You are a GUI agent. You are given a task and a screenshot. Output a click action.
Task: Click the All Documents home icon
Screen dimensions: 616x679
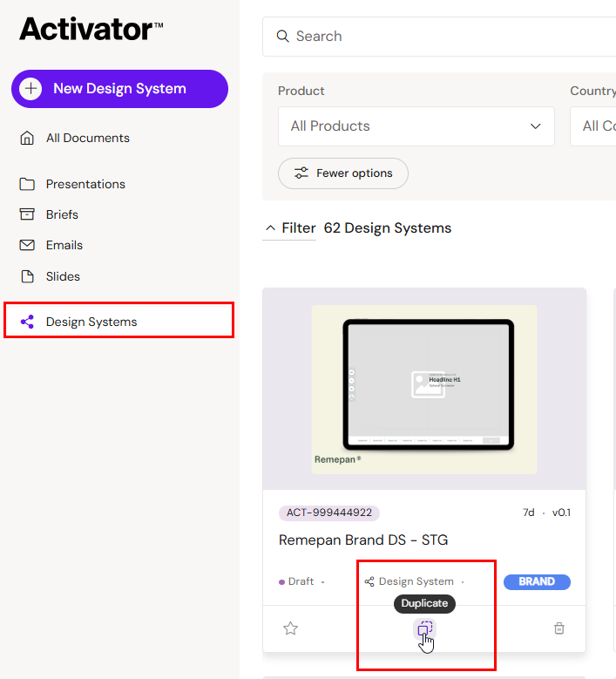(27, 138)
